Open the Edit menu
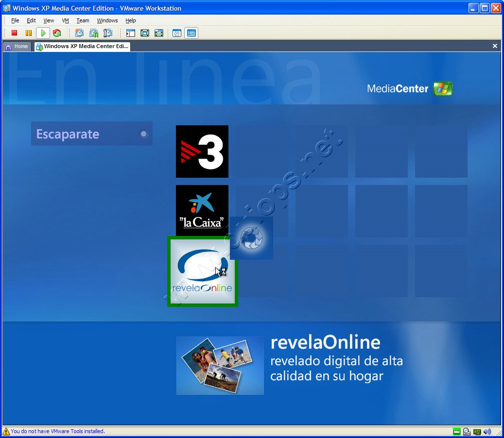504x438 pixels. click(31, 20)
